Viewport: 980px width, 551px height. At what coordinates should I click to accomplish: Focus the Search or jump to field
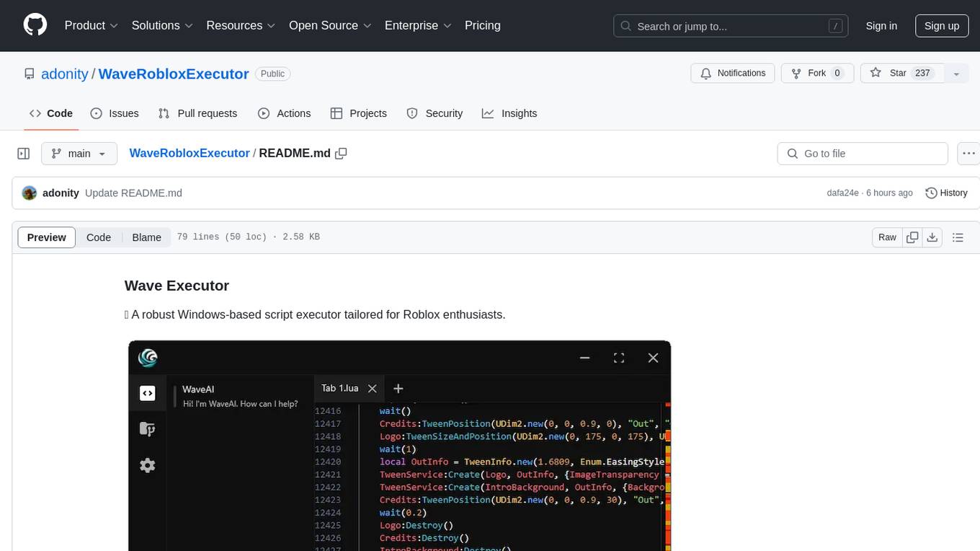click(x=731, y=26)
